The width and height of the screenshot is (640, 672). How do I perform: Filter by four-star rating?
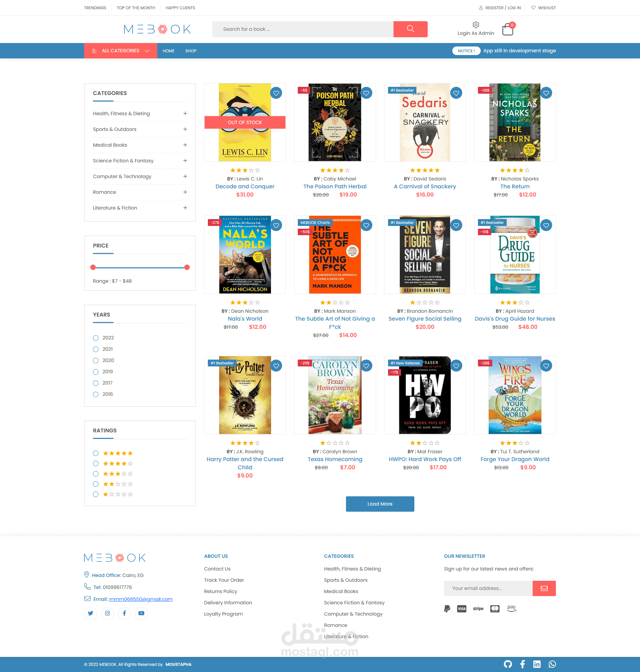click(96, 463)
